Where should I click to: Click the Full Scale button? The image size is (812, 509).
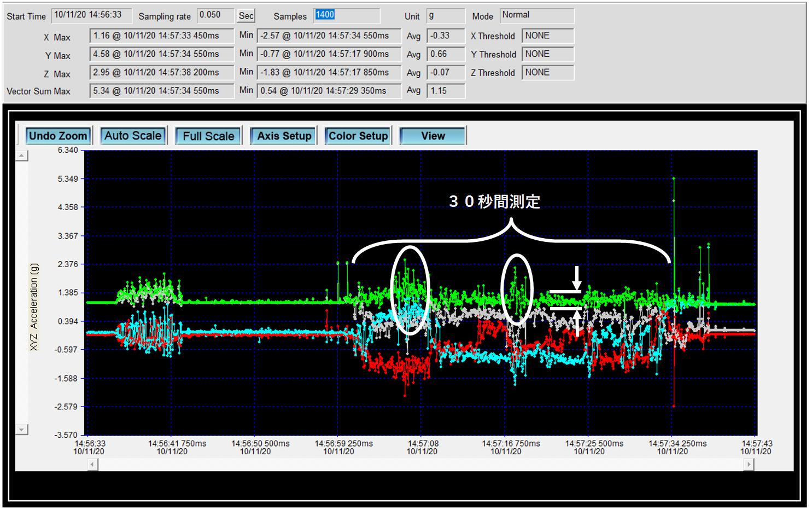pos(208,136)
